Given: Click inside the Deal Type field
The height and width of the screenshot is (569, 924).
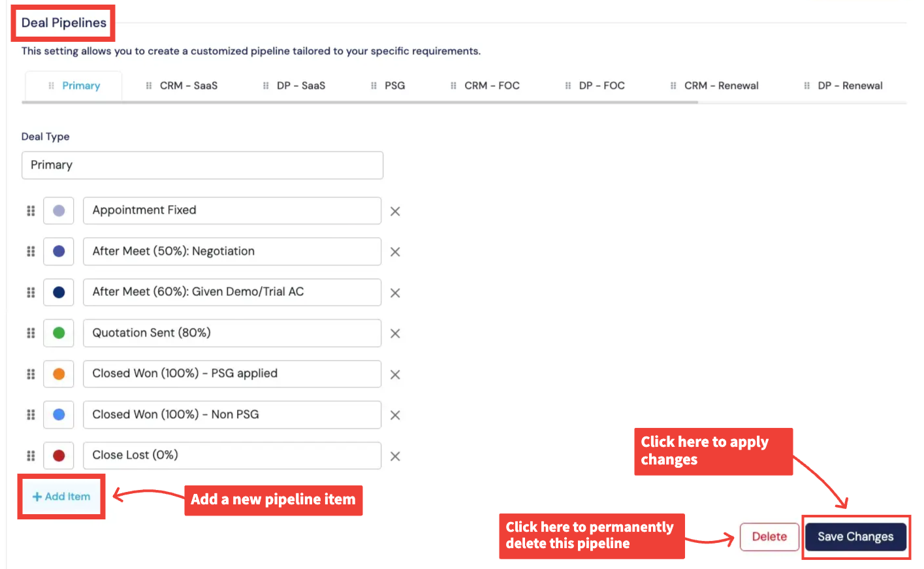Looking at the screenshot, I should click(x=202, y=165).
